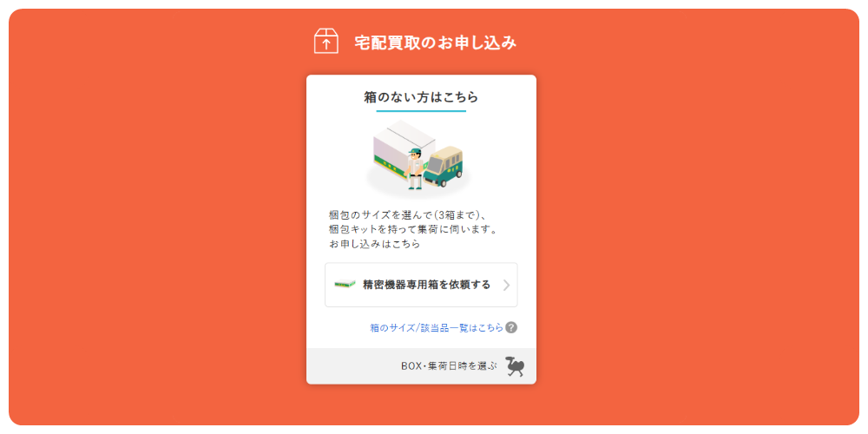Click the 梱包キットを持って集荷に伺います text line
Image resolution: width=868 pixels, height=434 pixels.
(412, 229)
